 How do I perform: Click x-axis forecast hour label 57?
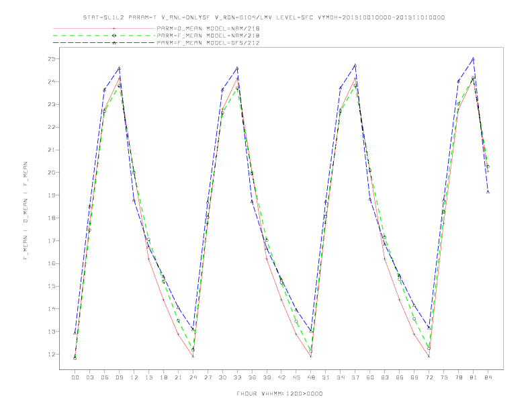[355, 377]
